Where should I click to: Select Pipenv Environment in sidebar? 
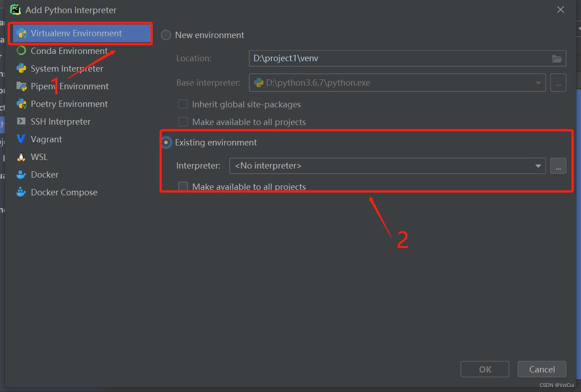point(69,86)
